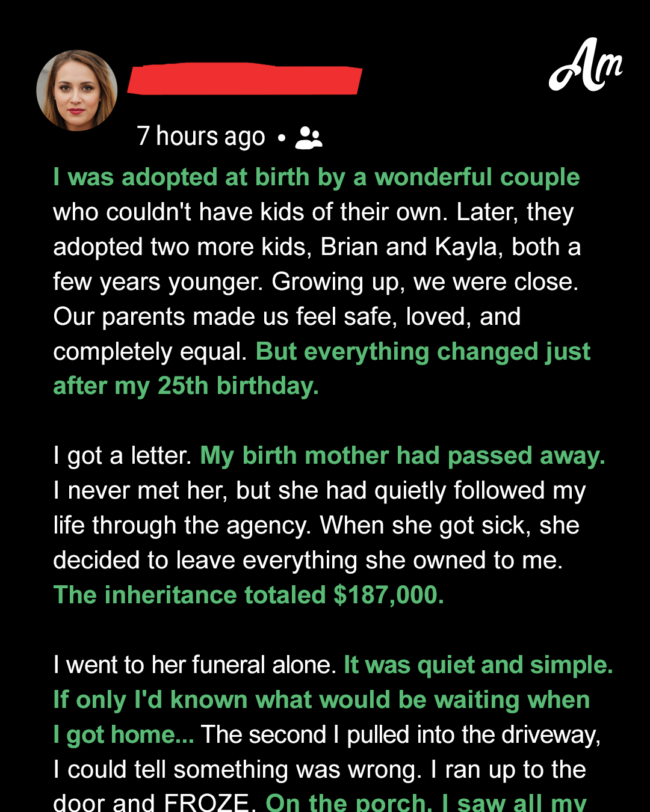This screenshot has height=812, width=650.
Task: Click the red redacted username bar
Action: (x=245, y=78)
